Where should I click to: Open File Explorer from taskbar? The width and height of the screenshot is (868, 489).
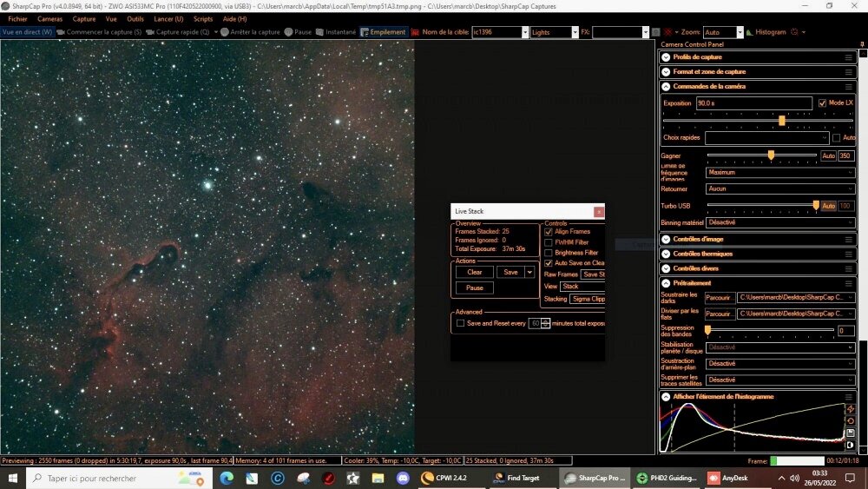click(378, 478)
